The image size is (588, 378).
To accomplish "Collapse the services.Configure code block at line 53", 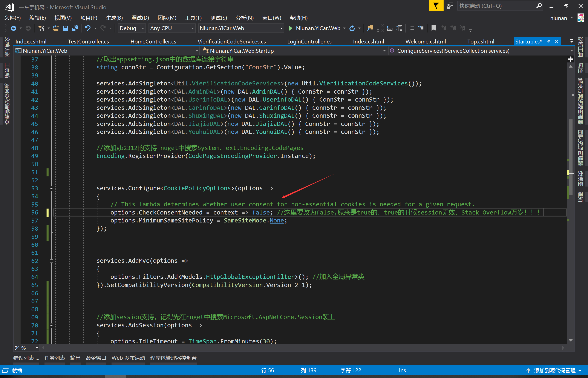I will (x=51, y=188).
